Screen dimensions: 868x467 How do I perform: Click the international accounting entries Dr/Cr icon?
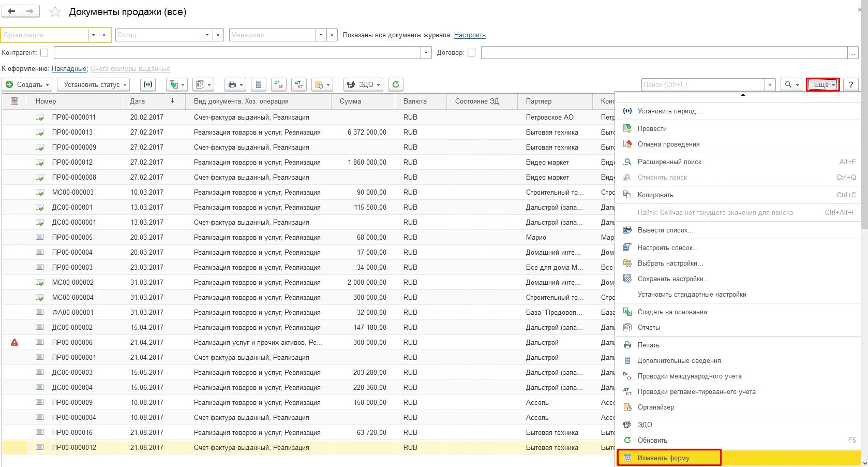279,84
